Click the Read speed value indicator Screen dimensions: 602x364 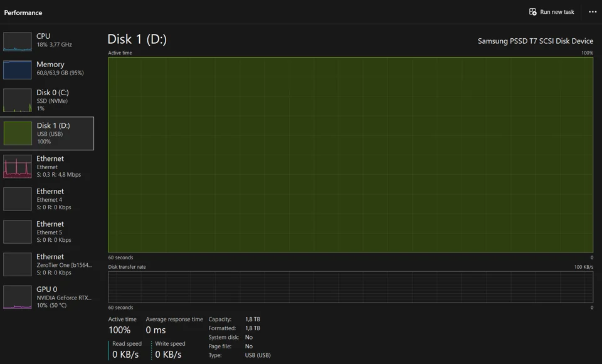(x=125, y=355)
